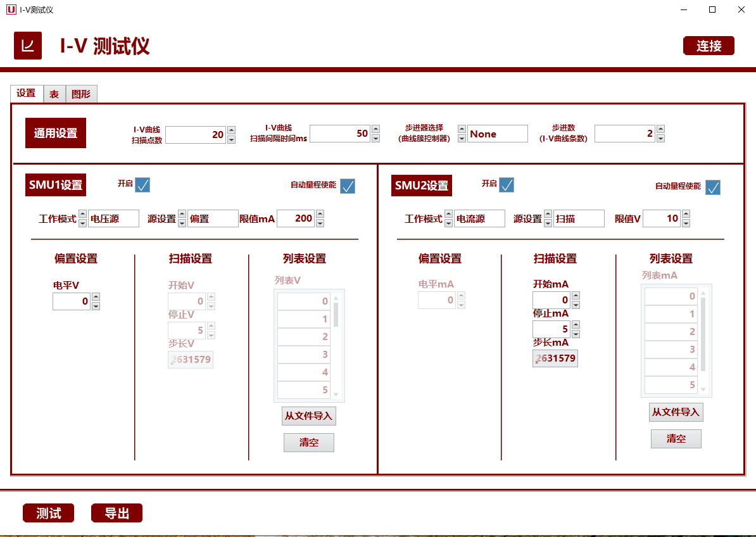Click SMU1 工作模式 up arrow
This screenshot has width=756, height=537.
tap(82, 214)
